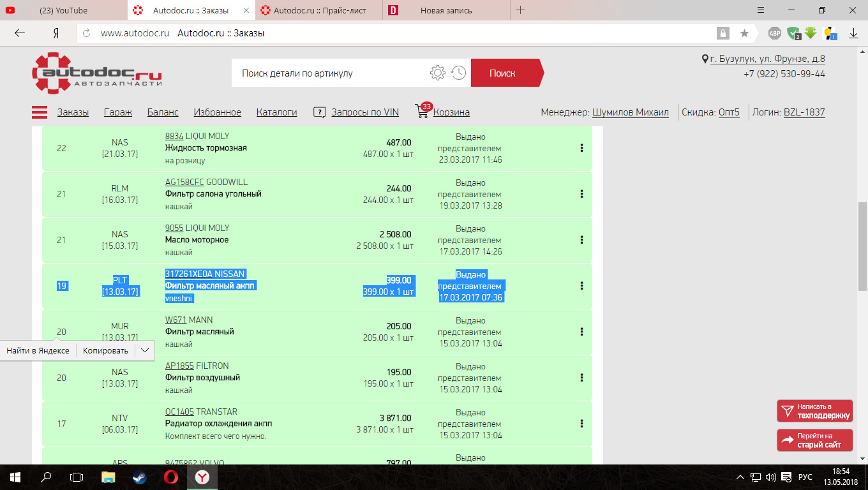Screen dimensions: 868x490
Task: Switch to Autodoc.ru Прайс-лист tab
Action: click(319, 10)
